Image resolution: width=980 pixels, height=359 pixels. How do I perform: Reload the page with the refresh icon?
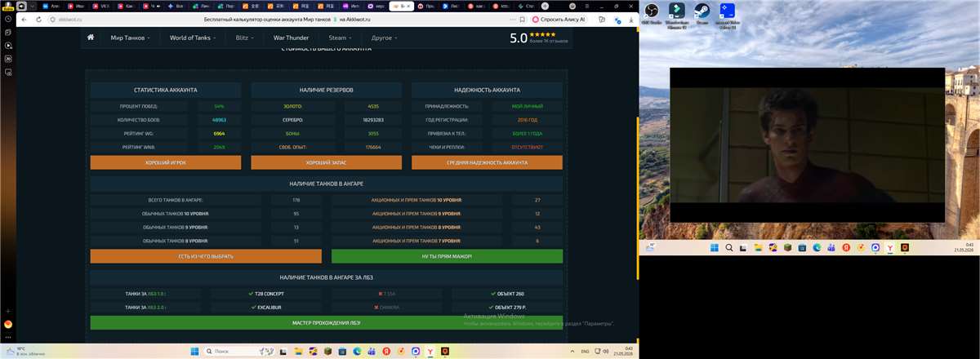click(x=38, y=19)
